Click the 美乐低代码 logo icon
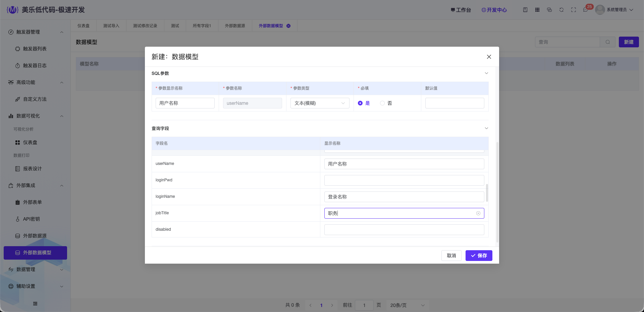Viewport: 644px width, 312px height. [x=12, y=10]
